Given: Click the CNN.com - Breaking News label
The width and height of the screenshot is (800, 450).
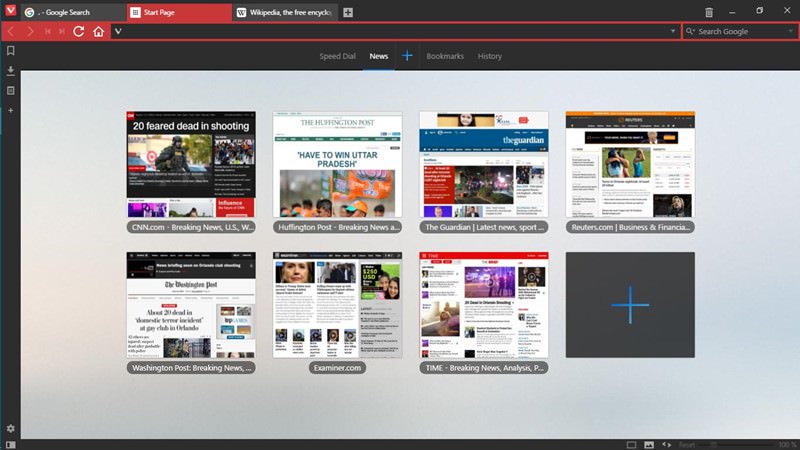Looking at the screenshot, I should pyautogui.click(x=191, y=227).
